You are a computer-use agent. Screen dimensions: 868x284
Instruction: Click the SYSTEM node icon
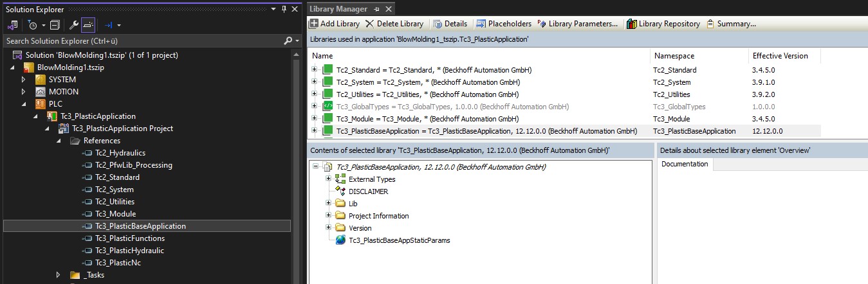coord(41,80)
